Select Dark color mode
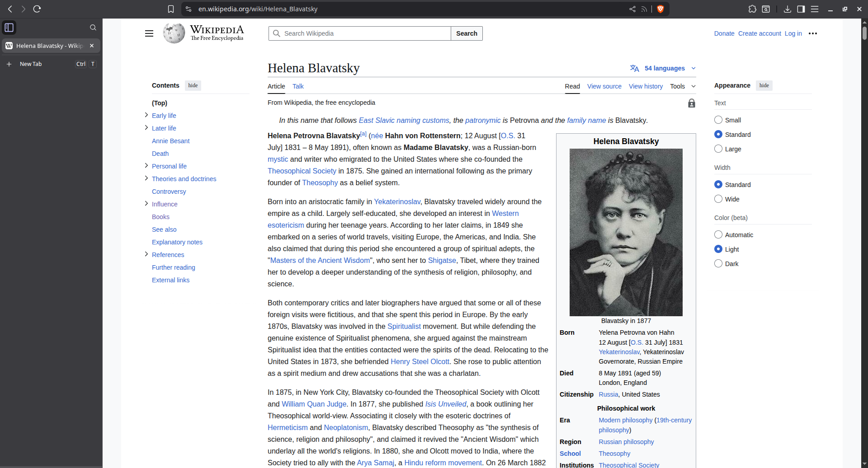Image resolution: width=868 pixels, height=468 pixels. click(x=718, y=263)
